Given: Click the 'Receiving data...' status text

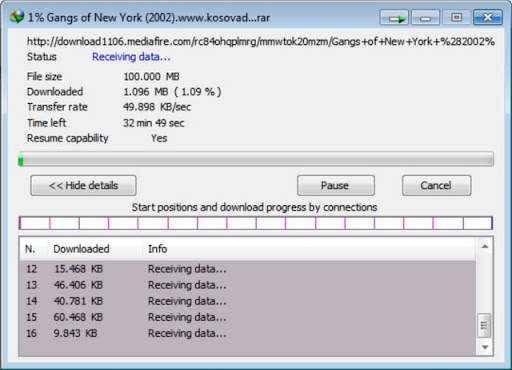Looking at the screenshot, I should coord(131,57).
